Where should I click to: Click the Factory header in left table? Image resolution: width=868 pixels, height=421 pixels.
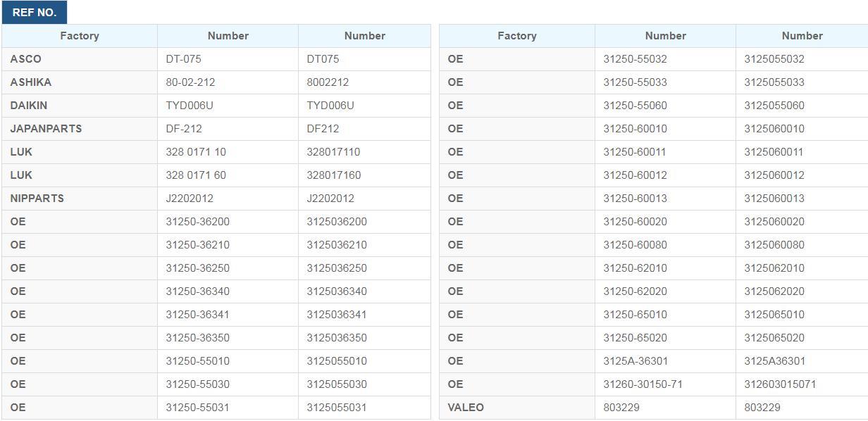coord(80,36)
